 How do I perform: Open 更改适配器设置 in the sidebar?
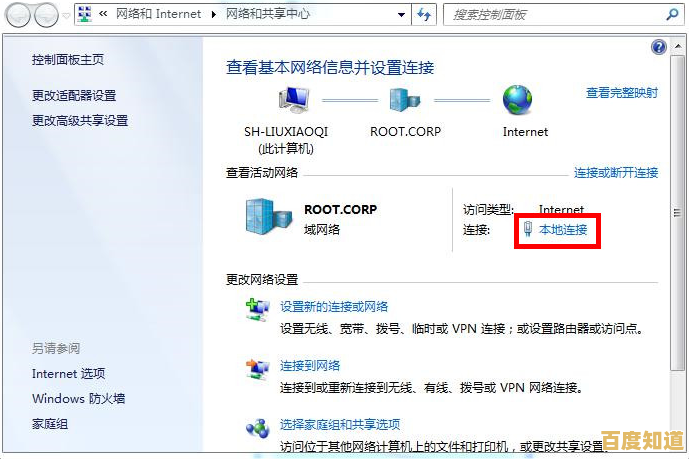(x=74, y=95)
